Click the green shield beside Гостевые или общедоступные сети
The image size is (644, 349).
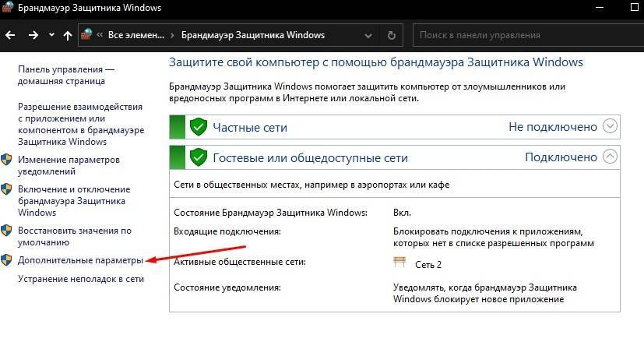(x=199, y=157)
